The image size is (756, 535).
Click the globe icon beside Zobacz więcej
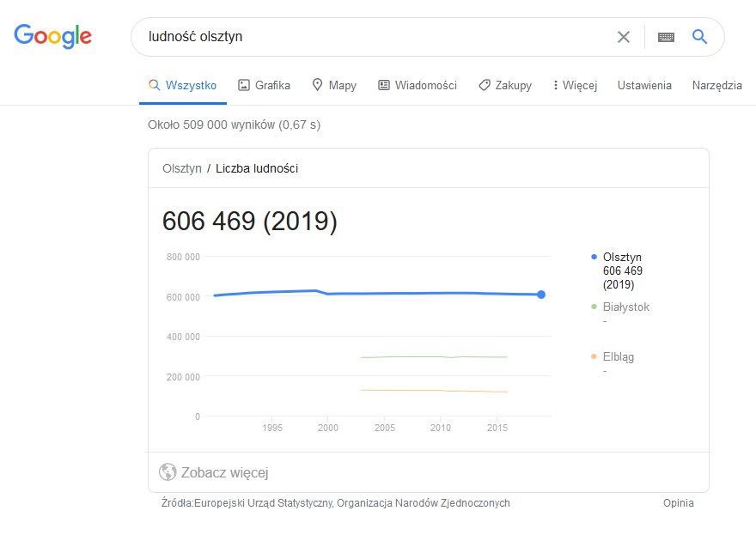tap(168, 471)
